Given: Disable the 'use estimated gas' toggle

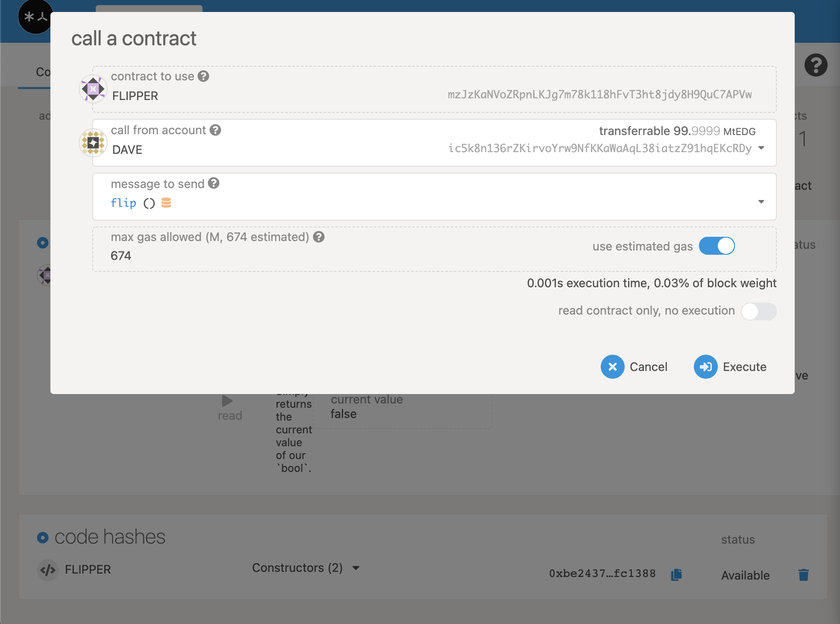Looking at the screenshot, I should pyautogui.click(x=717, y=246).
